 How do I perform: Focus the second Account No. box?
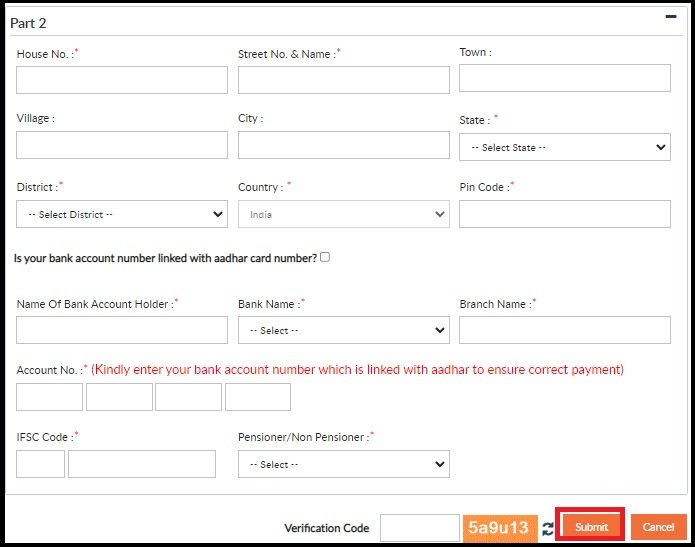[119, 397]
